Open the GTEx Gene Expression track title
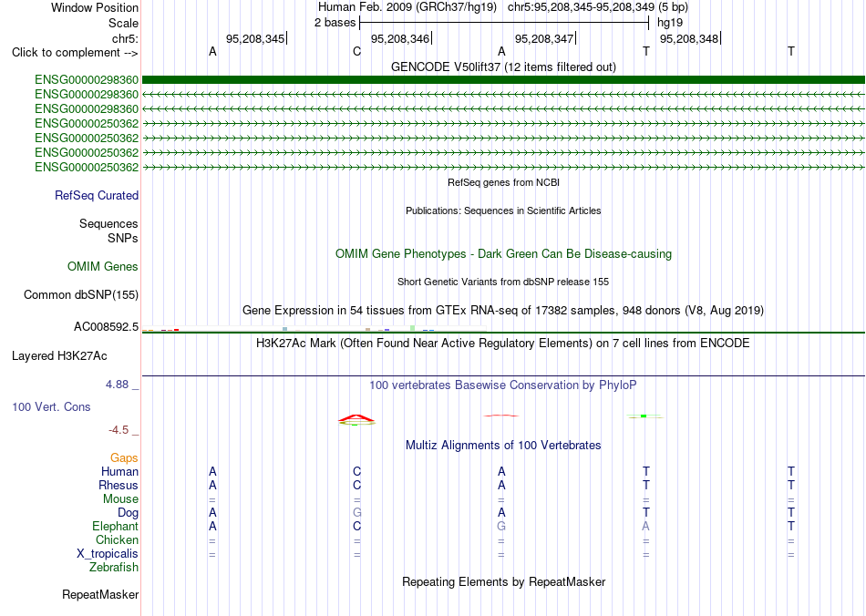This screenshot has width=866, height=616. click(503, 310)
